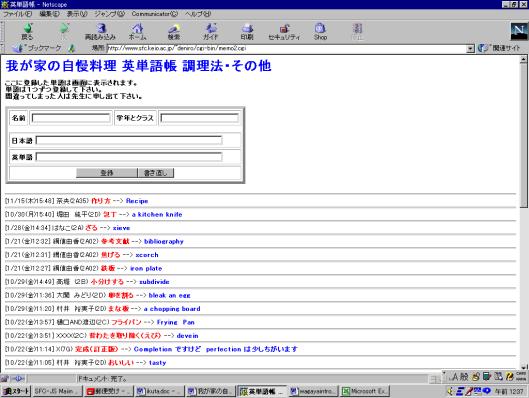Click the 'bleak an egg' entry
The width and height of the screenshot is (529, 398).
(170, 295)
